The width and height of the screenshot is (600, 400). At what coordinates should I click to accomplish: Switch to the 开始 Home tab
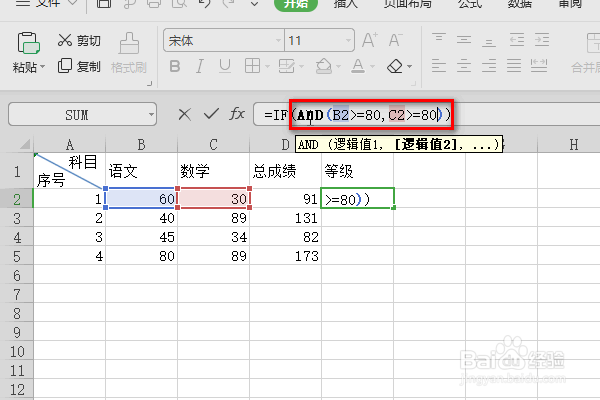[296, 4]
